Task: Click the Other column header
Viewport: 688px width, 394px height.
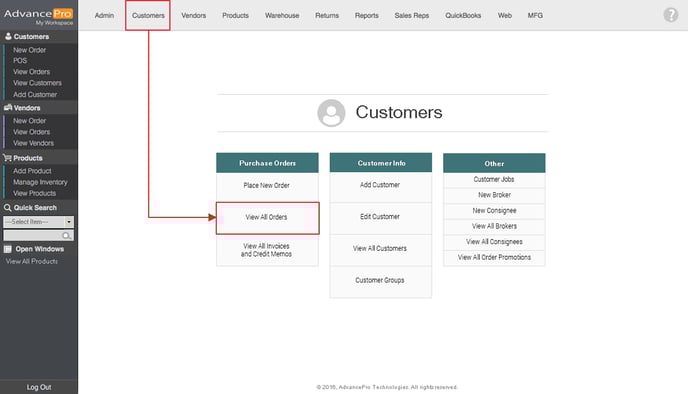Action: click(x=494, y=163)
